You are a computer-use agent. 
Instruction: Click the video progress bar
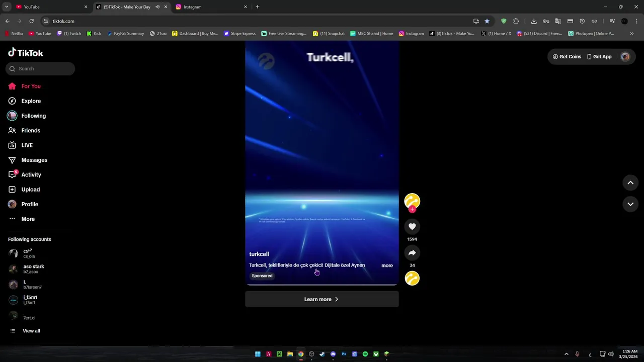321,285
